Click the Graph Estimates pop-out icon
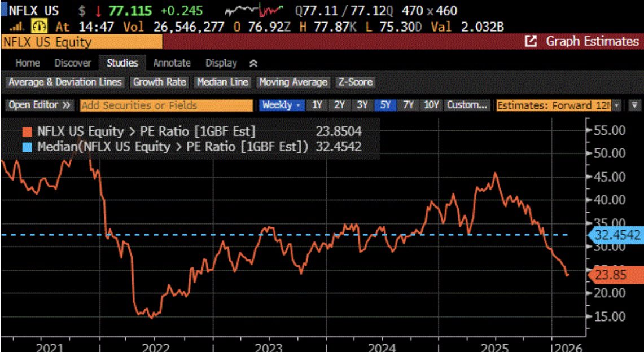This screenshot has height=352, width=644. (x=531, y=41)
